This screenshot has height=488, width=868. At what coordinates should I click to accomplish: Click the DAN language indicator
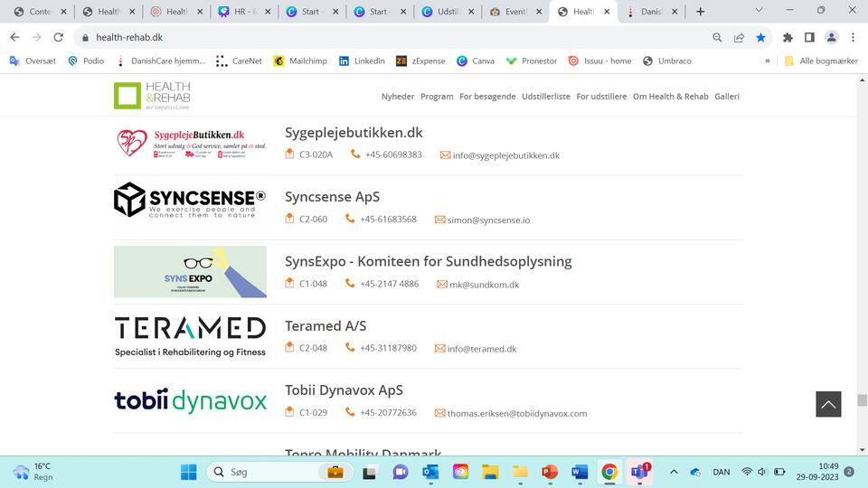(x=721, y=472)
